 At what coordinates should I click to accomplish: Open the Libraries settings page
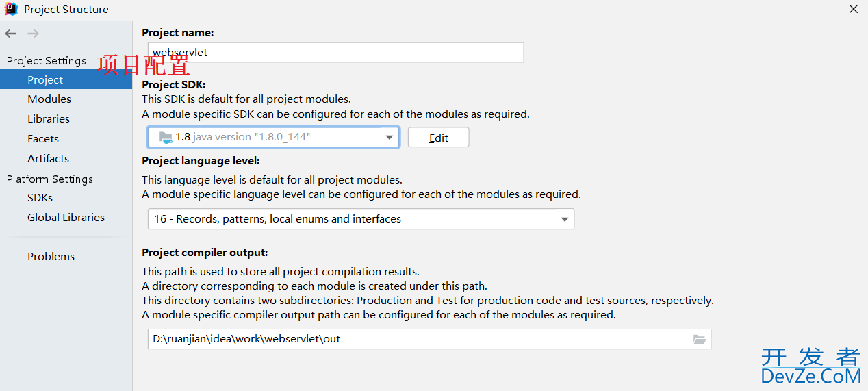(x=49, y=119)
